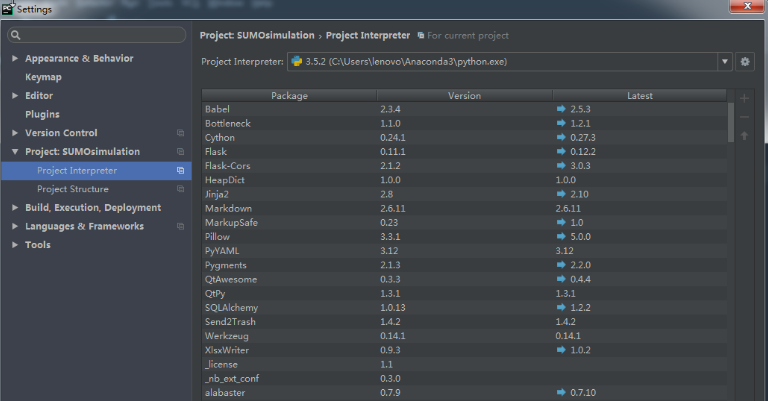The height and width of the screenshot is (401, 768).
Task: Select the Markdown package row
Action: [x=464, y=208]
